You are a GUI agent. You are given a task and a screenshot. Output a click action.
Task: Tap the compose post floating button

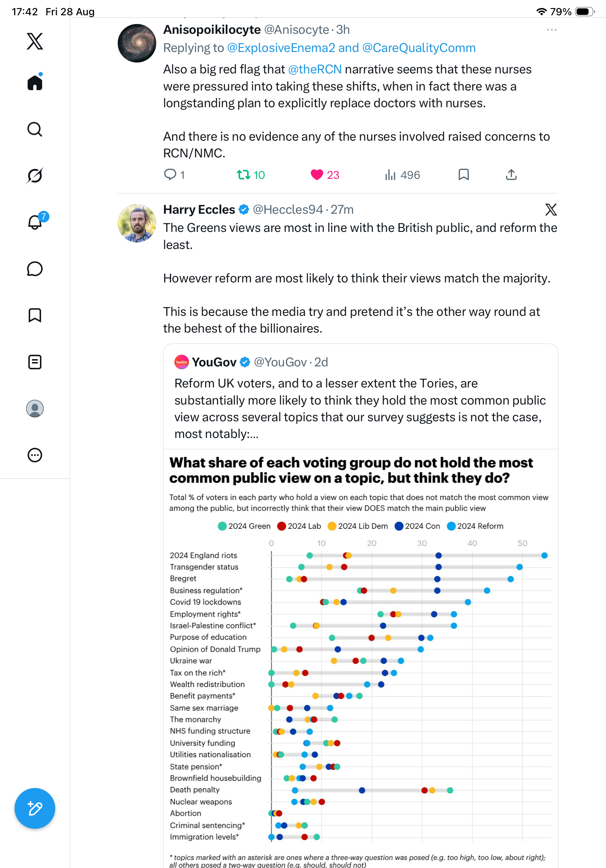[x=35, y=808]
